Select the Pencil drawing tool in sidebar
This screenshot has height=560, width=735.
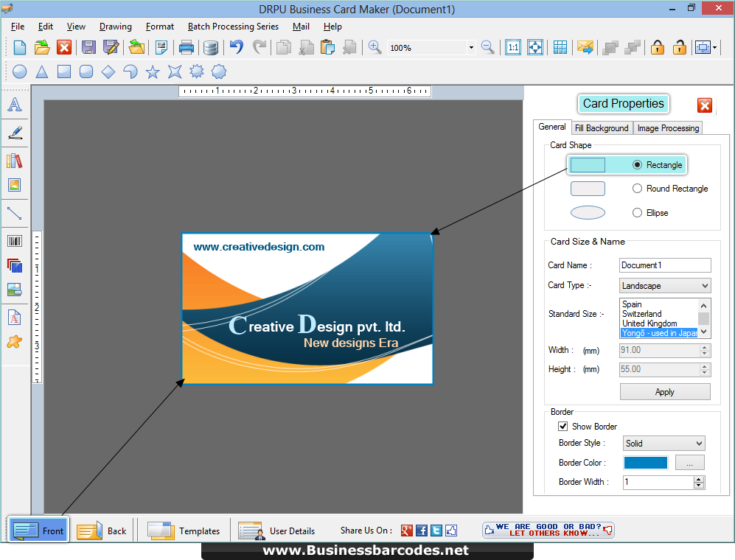(x=15, y=133)
